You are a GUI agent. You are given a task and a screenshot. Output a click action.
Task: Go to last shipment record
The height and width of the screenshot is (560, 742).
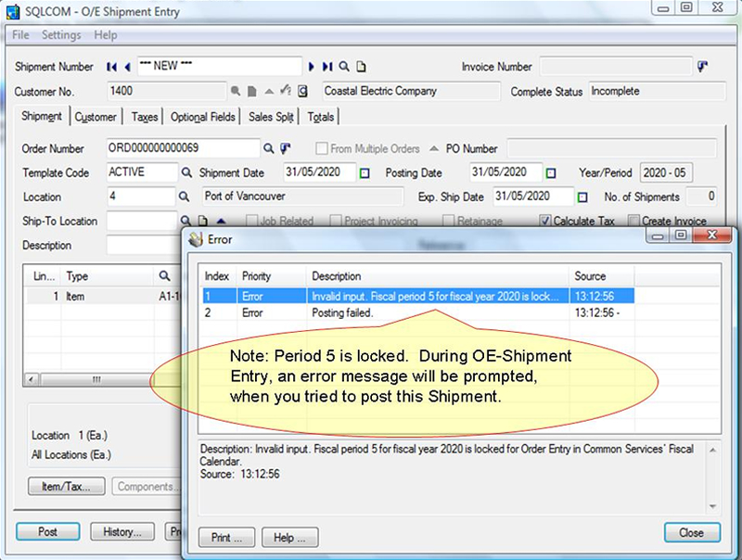coord(327,67)
